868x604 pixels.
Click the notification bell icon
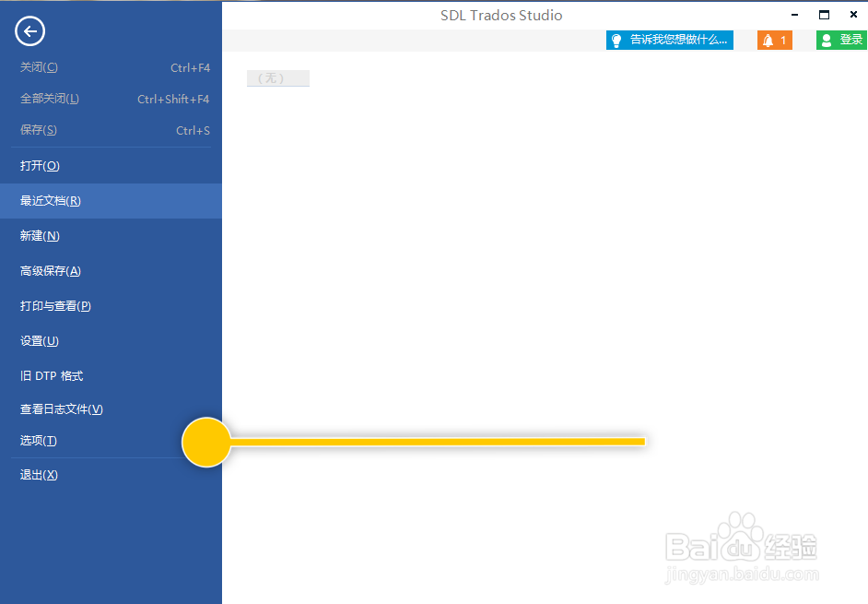click(768, 41)
